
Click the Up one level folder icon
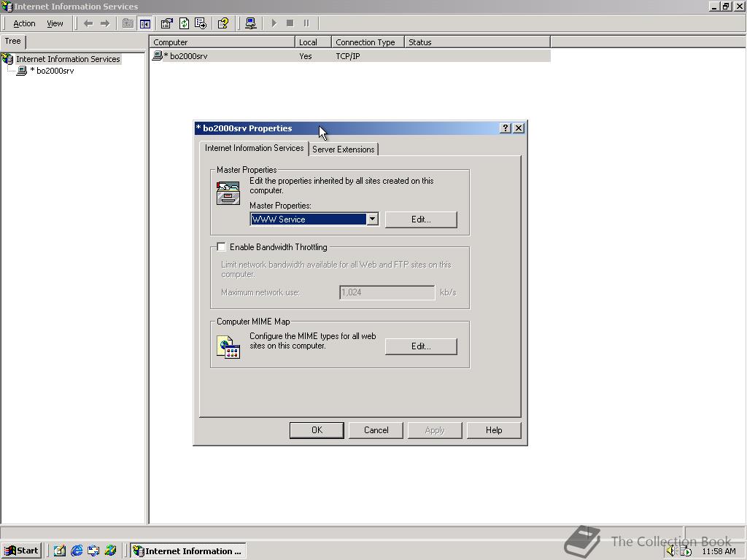coord(128,23)
